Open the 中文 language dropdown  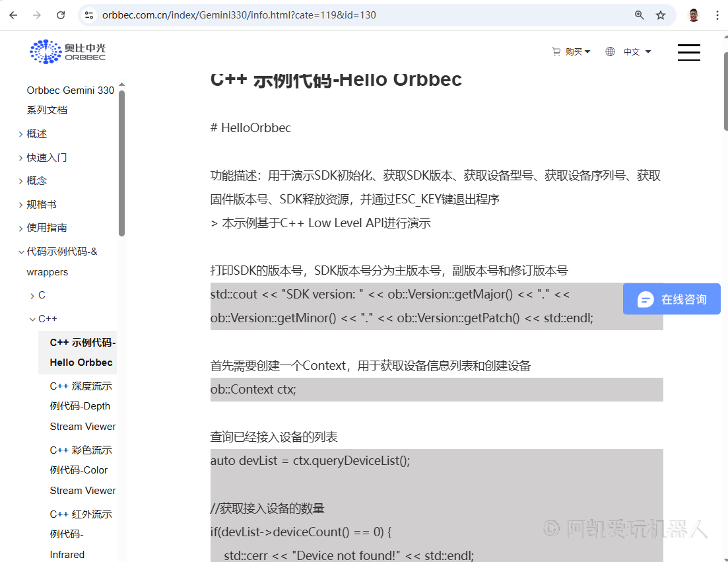(x=637, y=52)
